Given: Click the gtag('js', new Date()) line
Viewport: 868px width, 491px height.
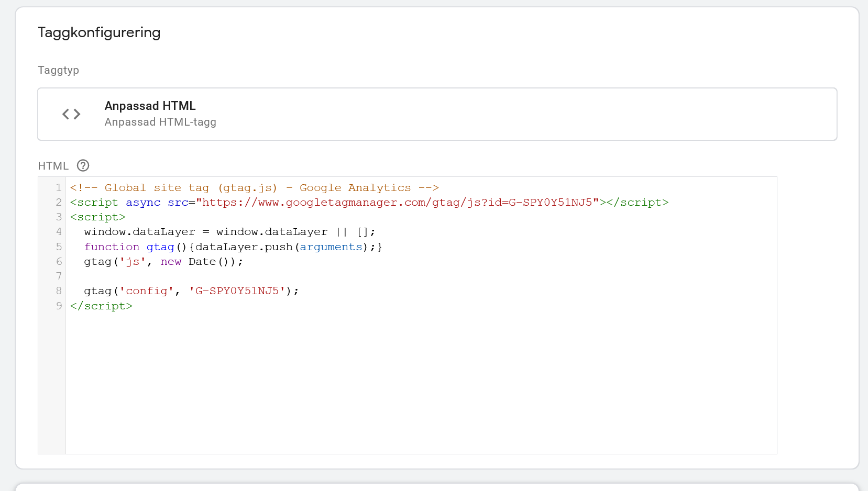Looking at the screenshot, I should [163, 262].
